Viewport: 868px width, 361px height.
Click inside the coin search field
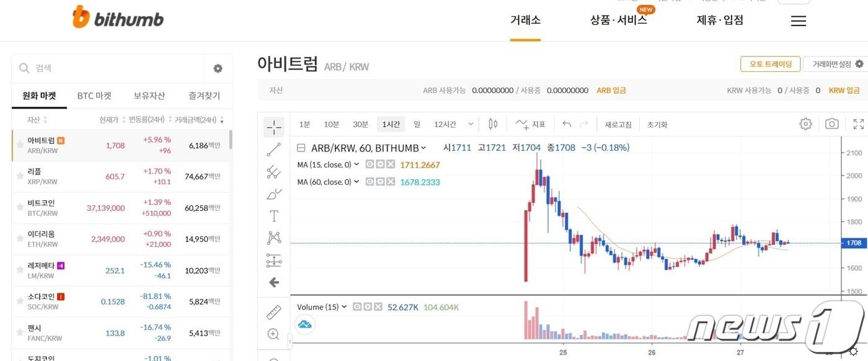(x=93, y=68)
